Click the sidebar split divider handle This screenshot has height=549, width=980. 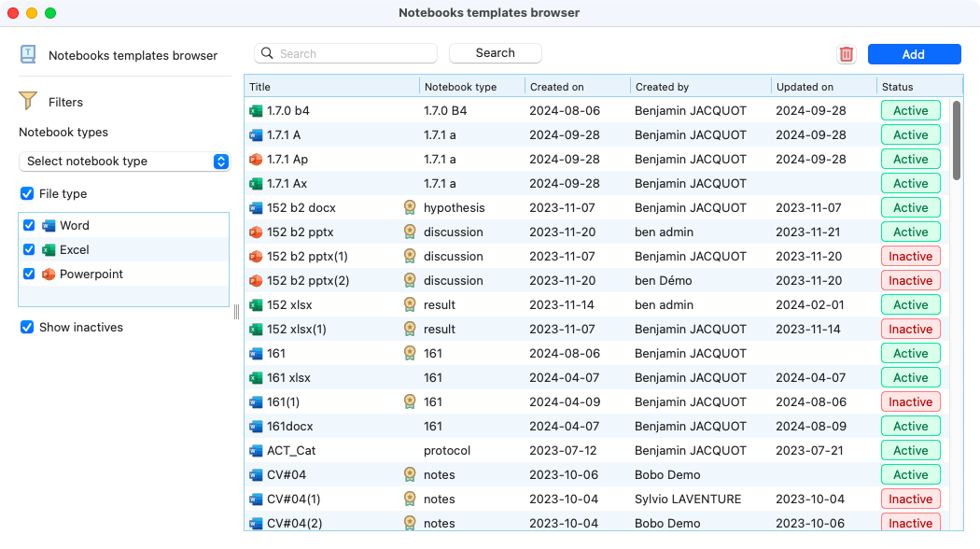[236, 312]
